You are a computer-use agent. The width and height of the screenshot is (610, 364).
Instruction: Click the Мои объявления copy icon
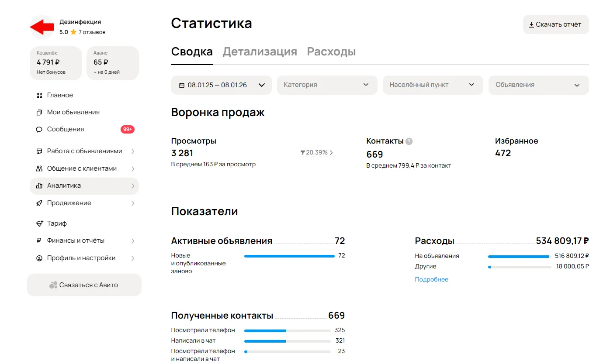[x=39, y=112]
